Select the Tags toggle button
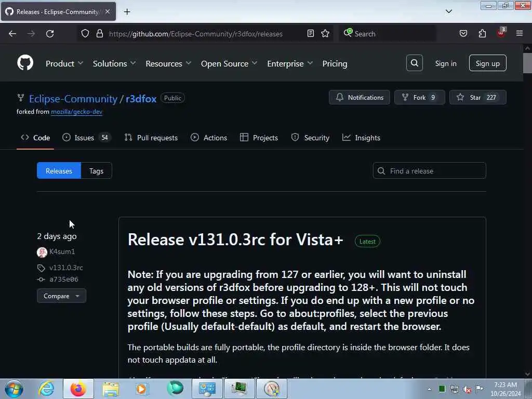Image resolution: width=532 pixels, height=399 pixels. click(96, 170)
